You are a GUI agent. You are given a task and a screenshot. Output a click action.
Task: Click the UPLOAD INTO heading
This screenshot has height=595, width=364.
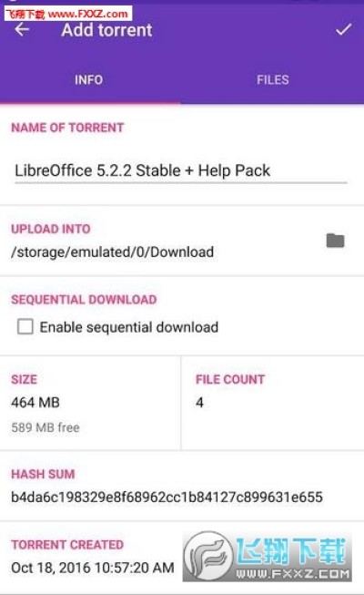(51, 229)
